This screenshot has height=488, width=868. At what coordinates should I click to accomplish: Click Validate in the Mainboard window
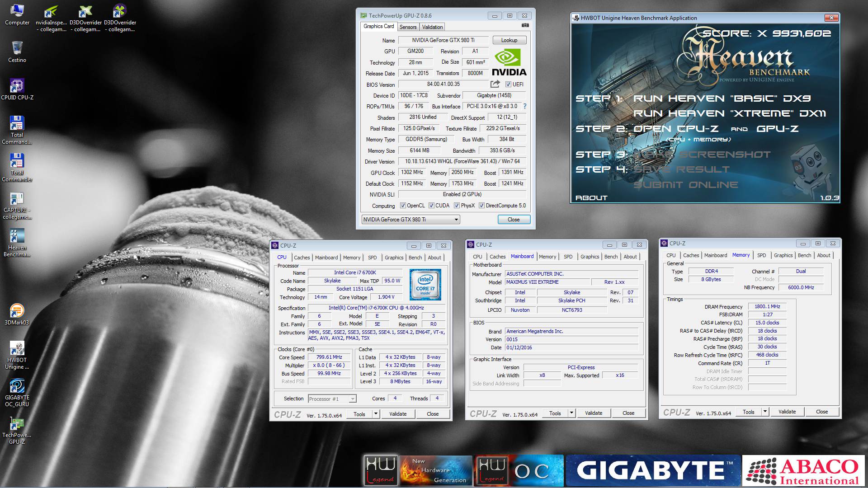pyautogui.click(x=594, y=413)
